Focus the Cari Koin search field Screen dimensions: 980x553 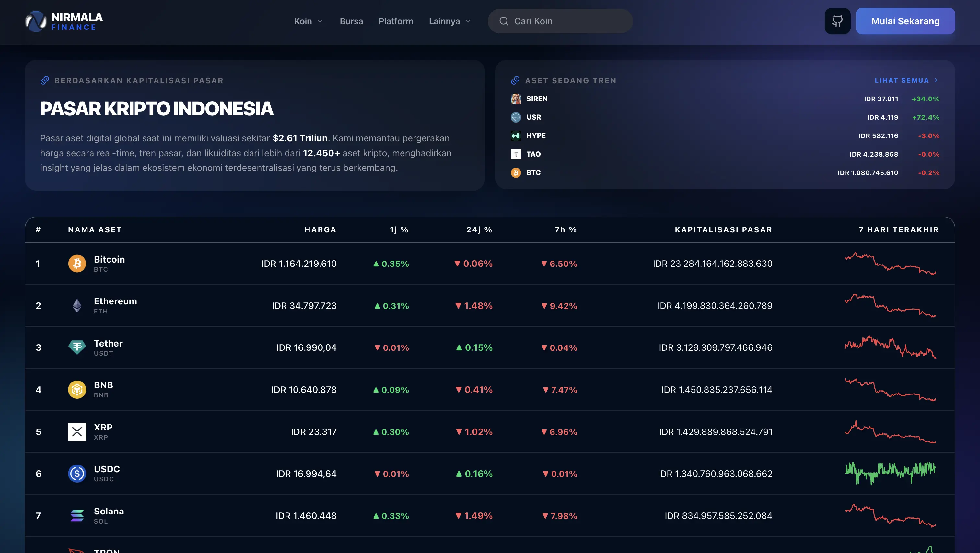[560, 21]
